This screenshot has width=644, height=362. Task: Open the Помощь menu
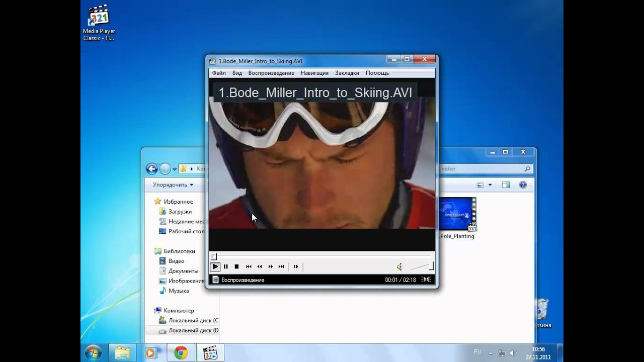click(377, 73)
